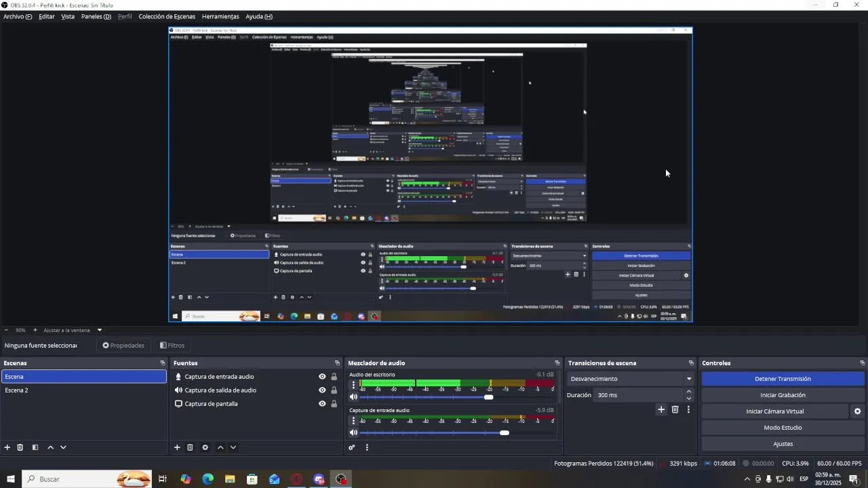Delete selected scene with trash icon
The image size is (868, 488).
20,447
